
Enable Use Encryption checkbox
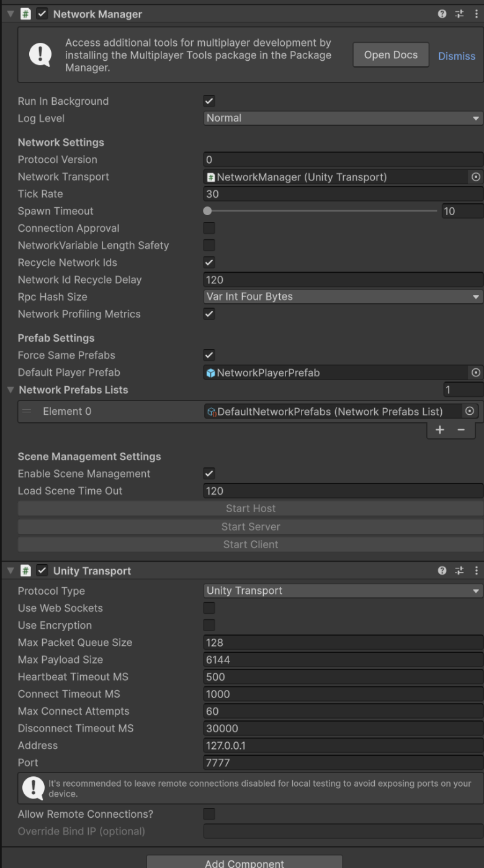pyautogui.click(x=210, y=626)
